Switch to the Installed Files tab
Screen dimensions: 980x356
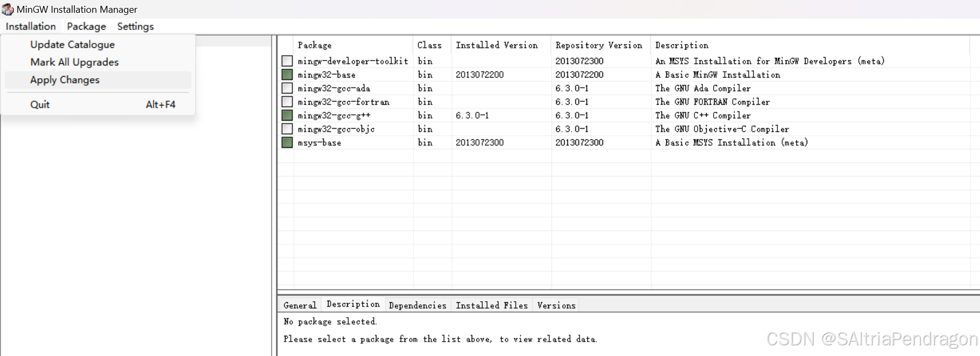[492, 305]
